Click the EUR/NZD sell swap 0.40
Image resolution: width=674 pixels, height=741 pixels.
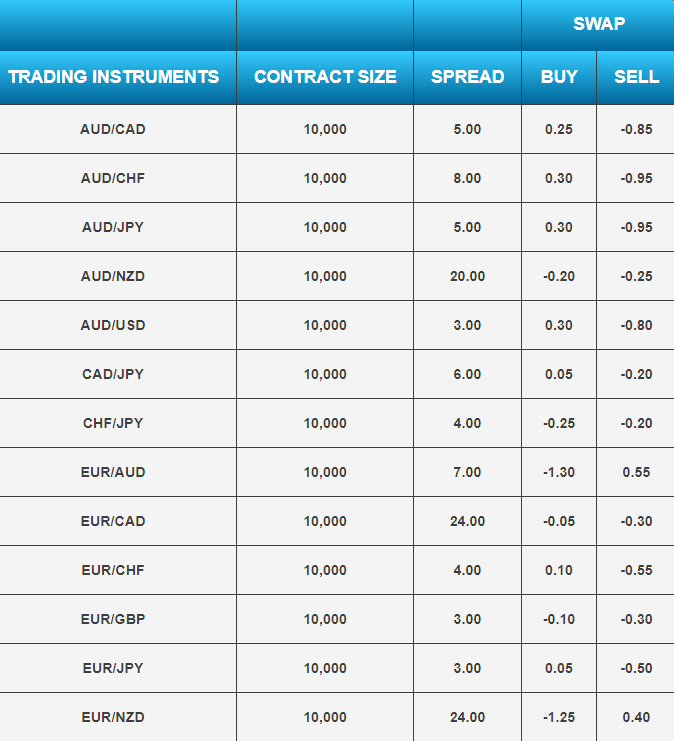click(x=636, y=717)
